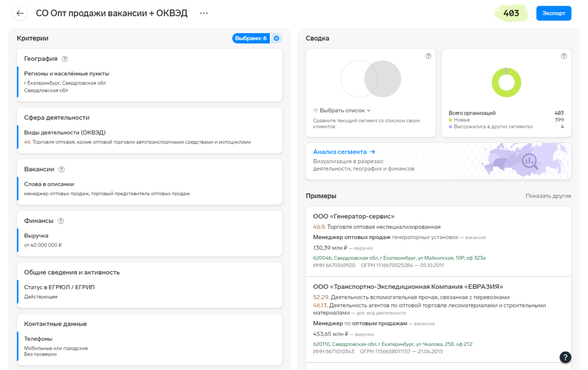Click г Екатеринбург, Свердловская обл value
This screenshot has width=588, height=370.
(65, 83)
